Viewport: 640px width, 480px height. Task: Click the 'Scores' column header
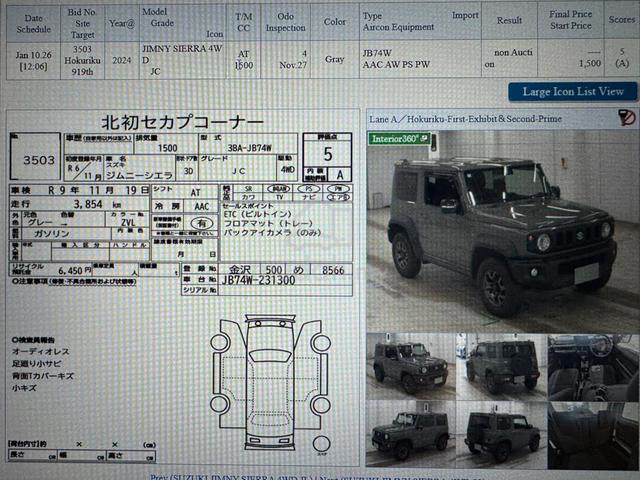(622, 20)
